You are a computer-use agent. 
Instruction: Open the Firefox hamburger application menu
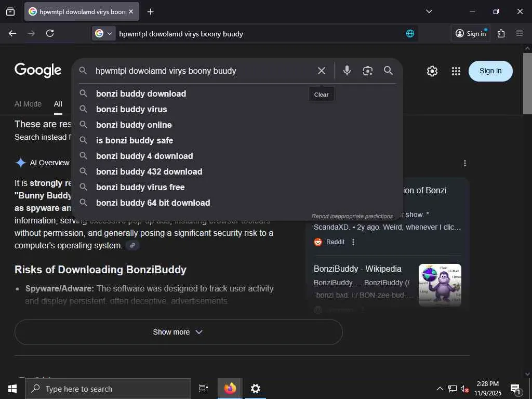tap(520, 33)
